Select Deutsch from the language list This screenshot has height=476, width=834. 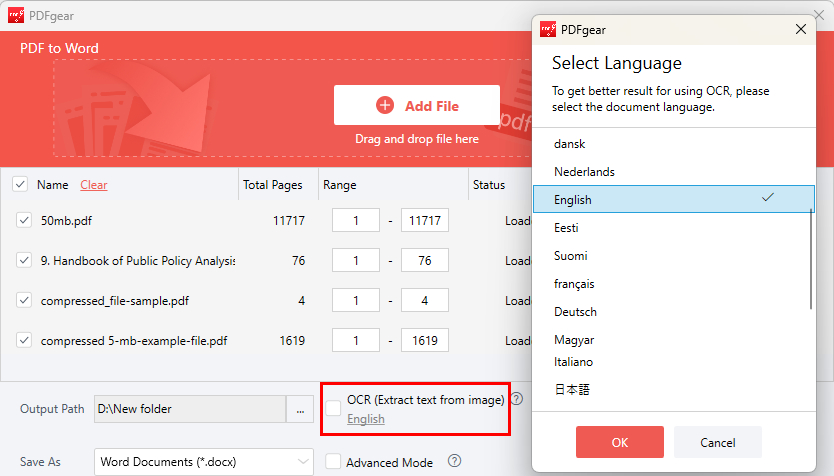click(x=575, y=312)
